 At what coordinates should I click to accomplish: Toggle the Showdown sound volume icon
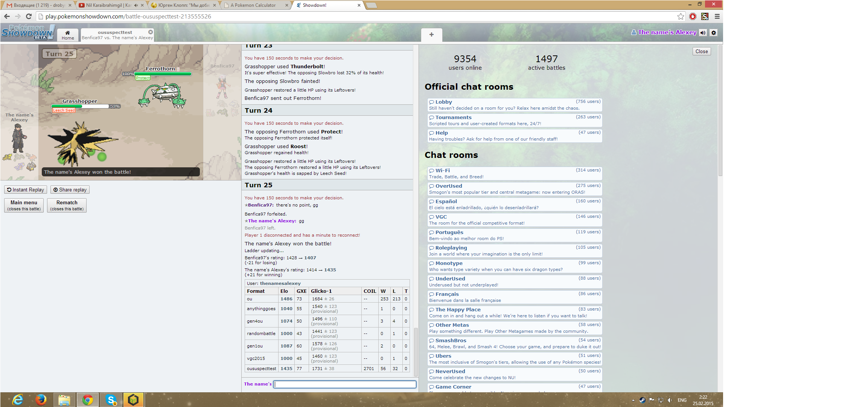pos(703,32)
